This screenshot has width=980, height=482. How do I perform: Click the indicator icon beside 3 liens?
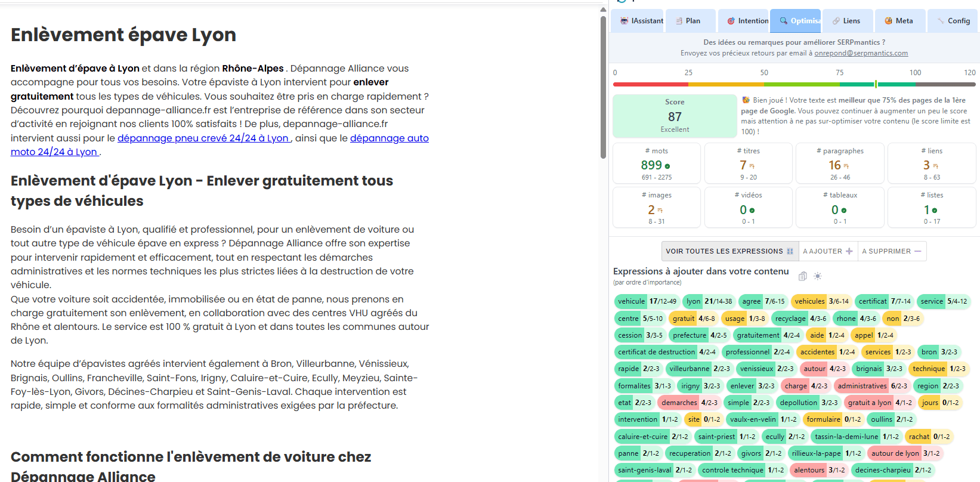click(x=935, y=166)
